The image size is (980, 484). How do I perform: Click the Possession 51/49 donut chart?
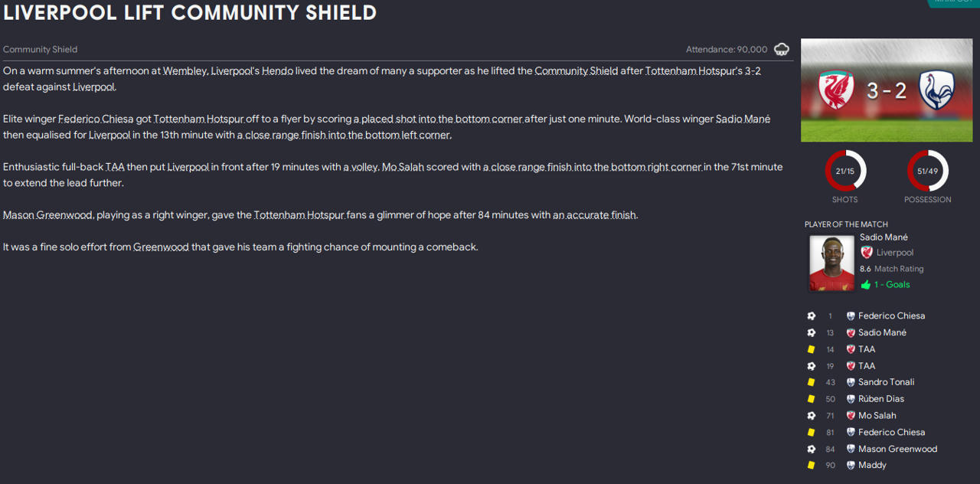(x=927, y=171)
